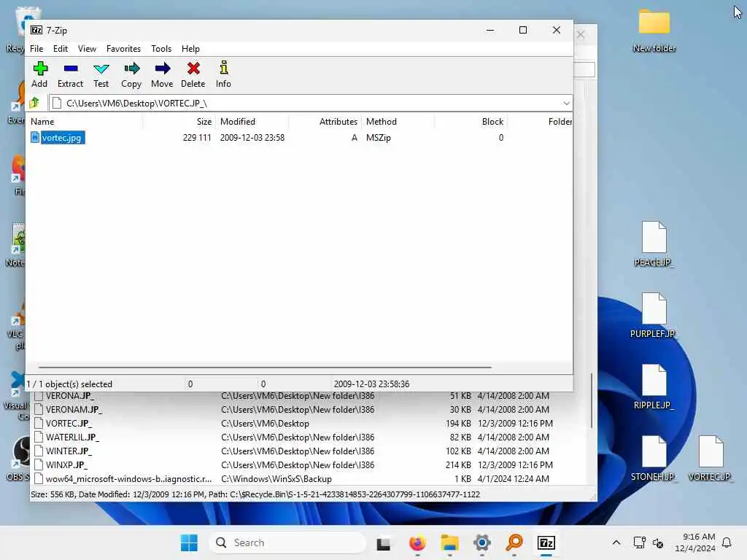Sort by Size column header
Viewport: 747px width, 560px height.
tap(179, 122)
